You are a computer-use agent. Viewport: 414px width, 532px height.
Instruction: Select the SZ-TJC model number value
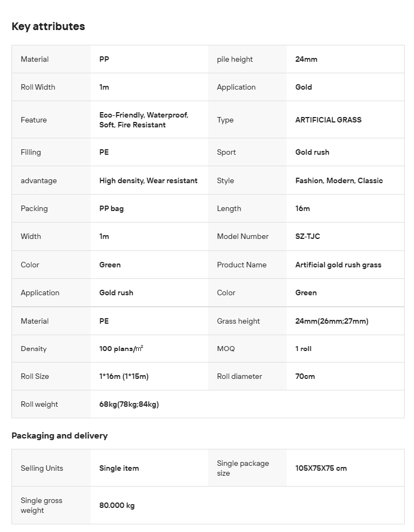(307, 237)
